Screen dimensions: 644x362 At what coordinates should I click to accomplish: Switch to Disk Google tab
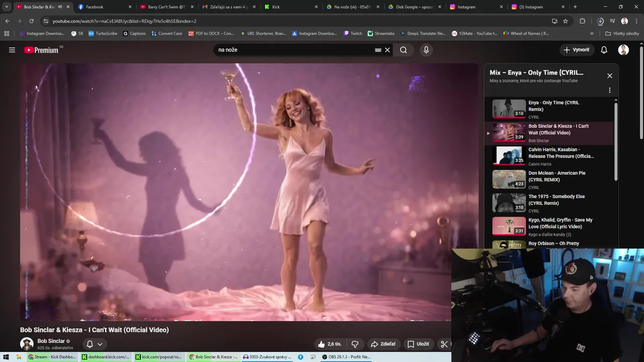[x=415, y=7]
